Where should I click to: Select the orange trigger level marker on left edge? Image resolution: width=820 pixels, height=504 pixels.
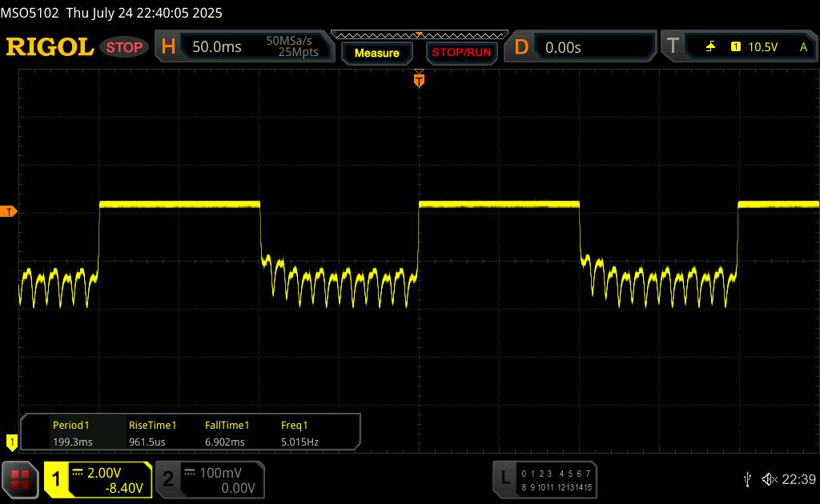[9, 211]
